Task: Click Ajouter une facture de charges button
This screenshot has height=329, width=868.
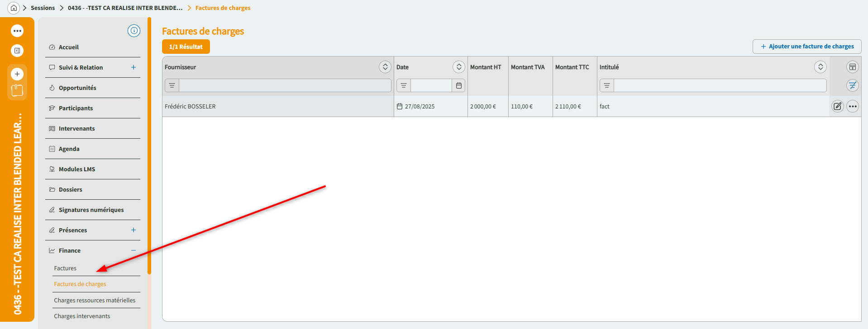Action: pyautogui.click(x=806, y=47)
